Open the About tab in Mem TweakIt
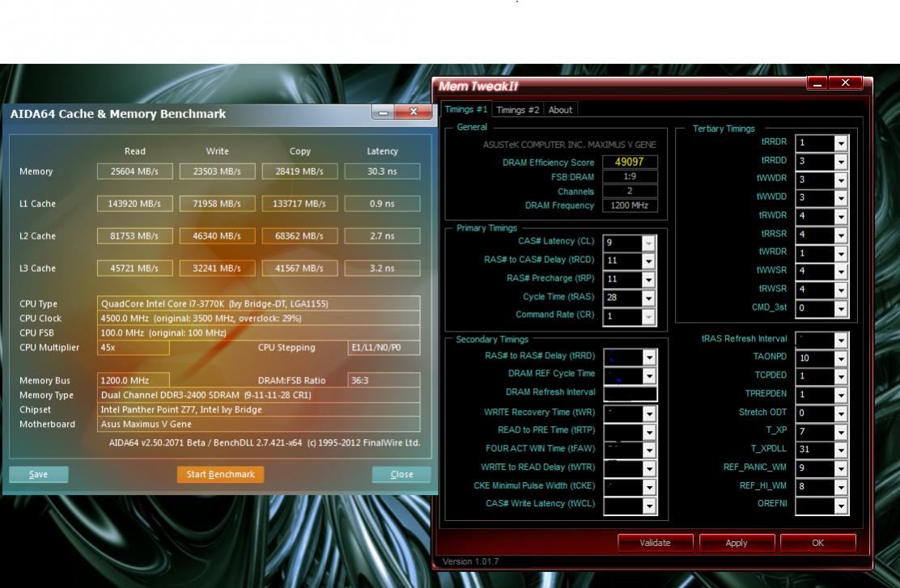 coord(559,109)
